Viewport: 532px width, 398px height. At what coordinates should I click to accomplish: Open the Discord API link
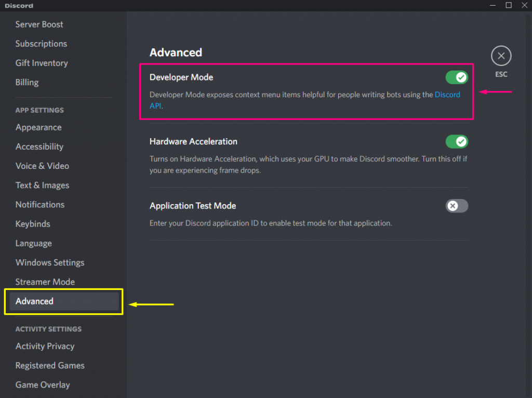click(447, 95)
